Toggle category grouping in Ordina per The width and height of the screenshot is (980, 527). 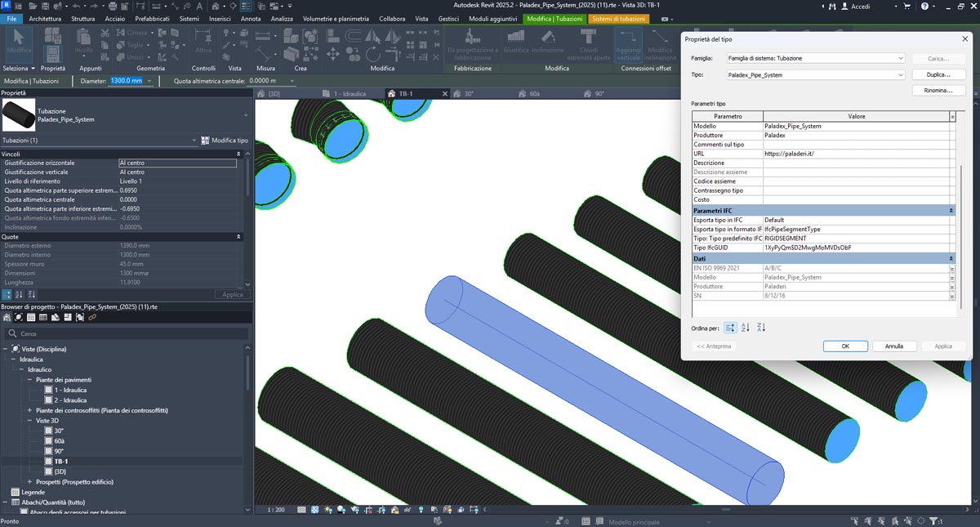(x=730, y=328)
